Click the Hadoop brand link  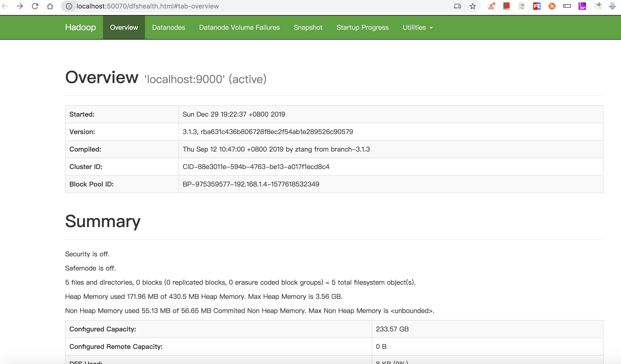[x=80, y=27]
